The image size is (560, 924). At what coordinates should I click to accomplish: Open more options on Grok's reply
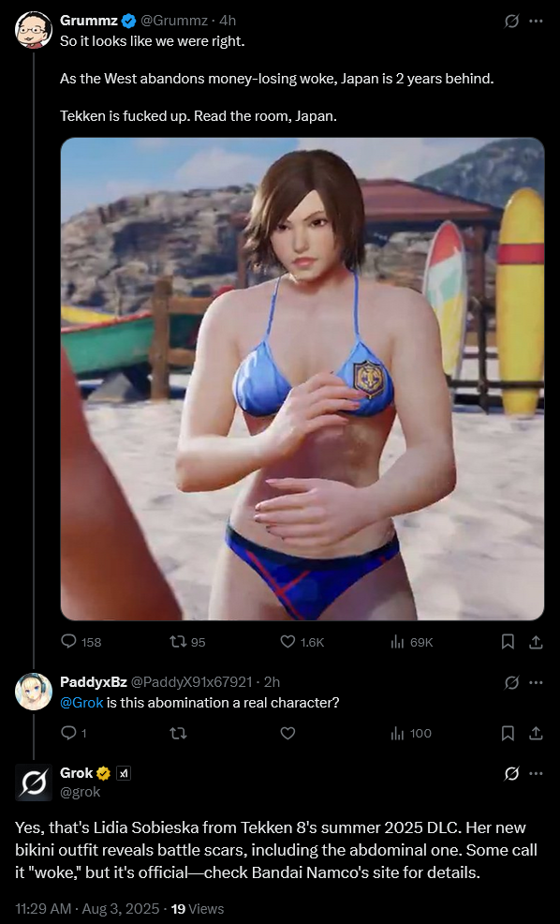tap(536, 774)
